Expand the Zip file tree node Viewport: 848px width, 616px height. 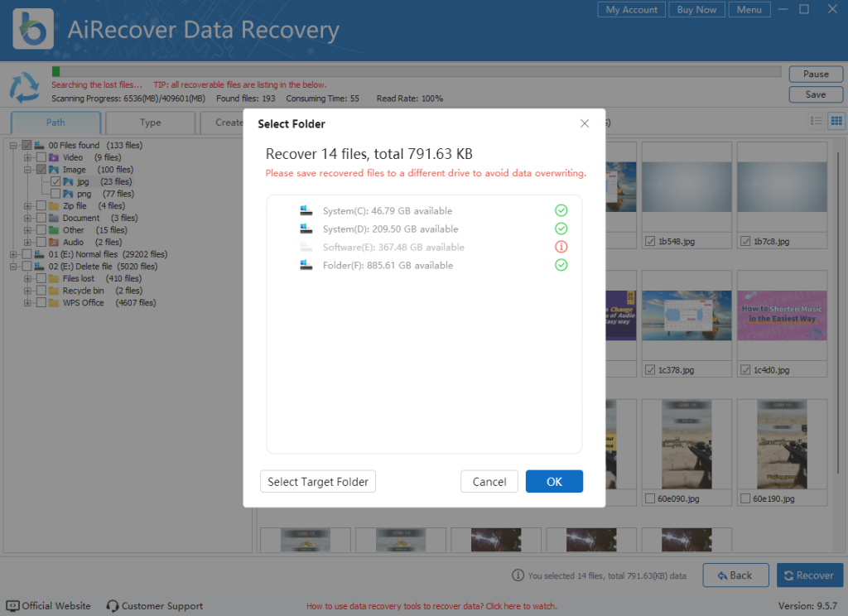pos(27,206)
